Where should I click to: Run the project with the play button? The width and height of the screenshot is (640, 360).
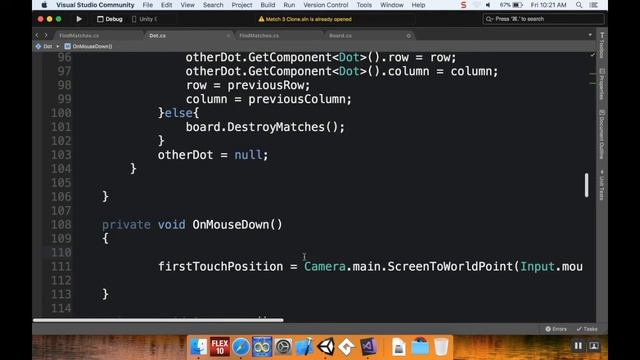tap(79, 19)
